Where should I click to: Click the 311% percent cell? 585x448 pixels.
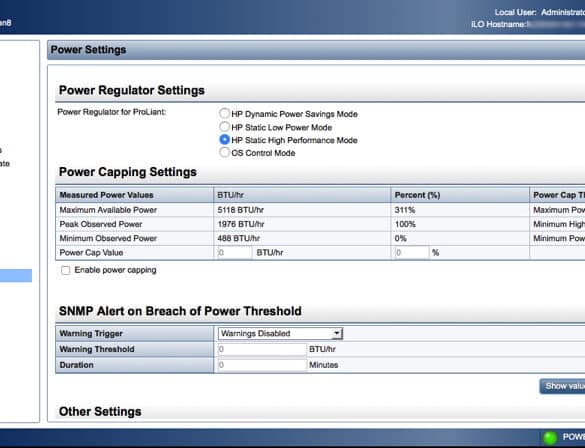point(405,210)
